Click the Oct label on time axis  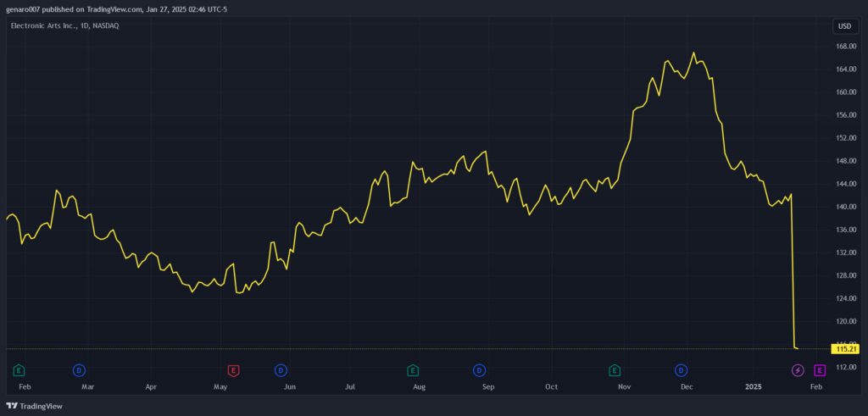pos(551,386)
